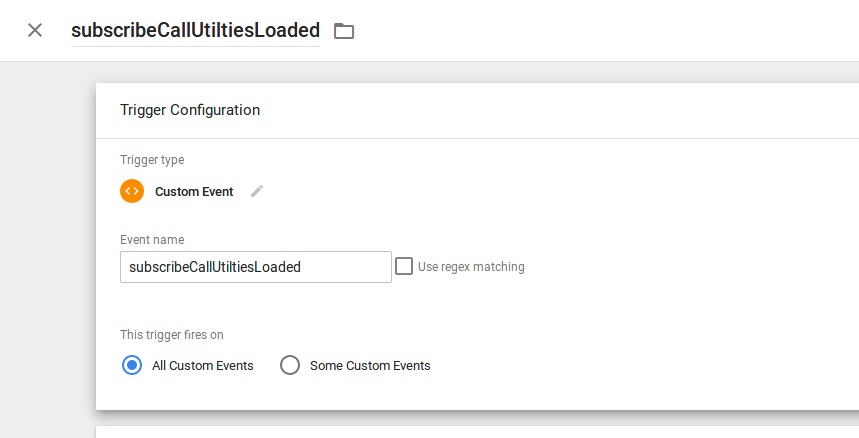Viewport: 859px width, 438px height.
Task: Enable the Use regex matching checkbox
Action: click(404, 266)
